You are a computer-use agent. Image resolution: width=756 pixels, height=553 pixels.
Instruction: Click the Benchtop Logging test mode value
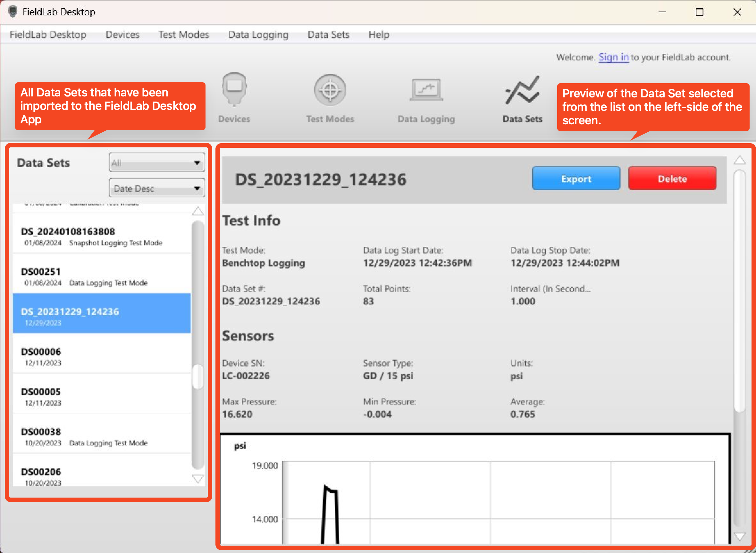tap(264, 263)
